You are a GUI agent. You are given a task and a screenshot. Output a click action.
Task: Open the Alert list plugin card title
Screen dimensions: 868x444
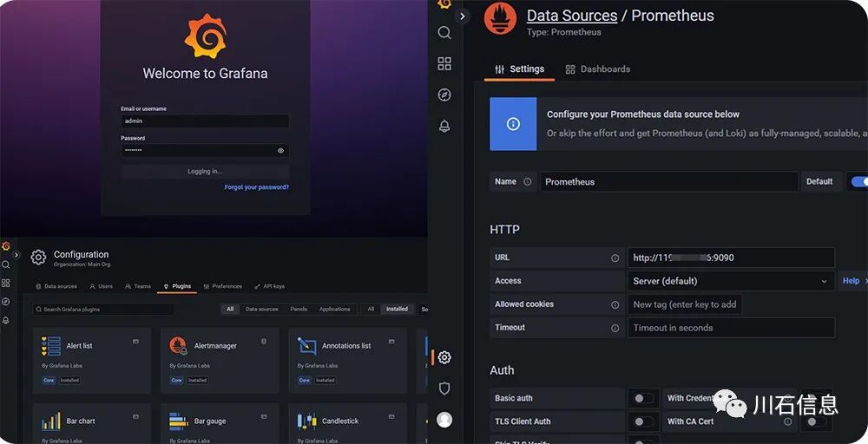(79, 346)
